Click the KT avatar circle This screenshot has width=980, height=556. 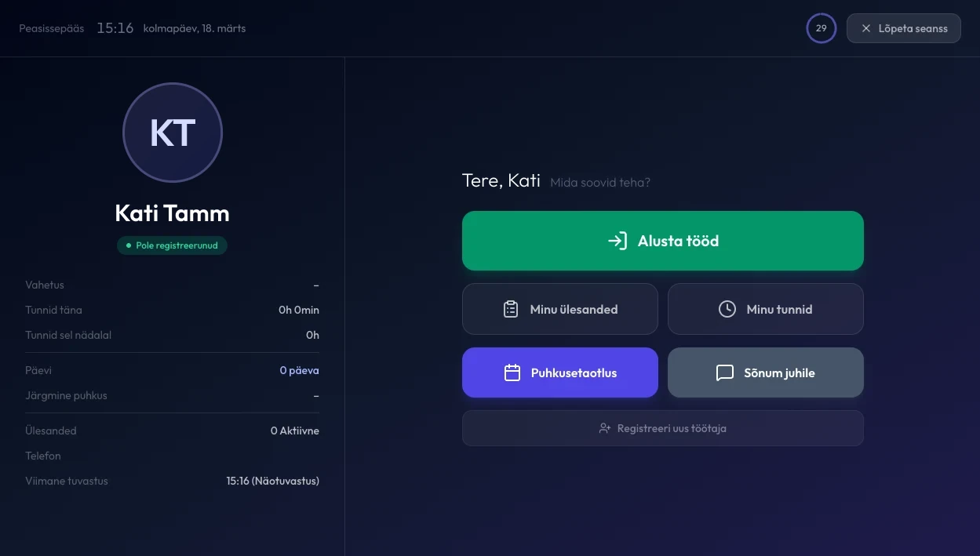click(173, 133)
